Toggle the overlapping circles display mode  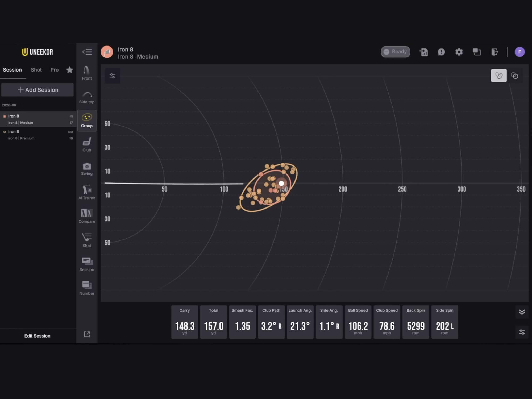click(x=515, y=76)
